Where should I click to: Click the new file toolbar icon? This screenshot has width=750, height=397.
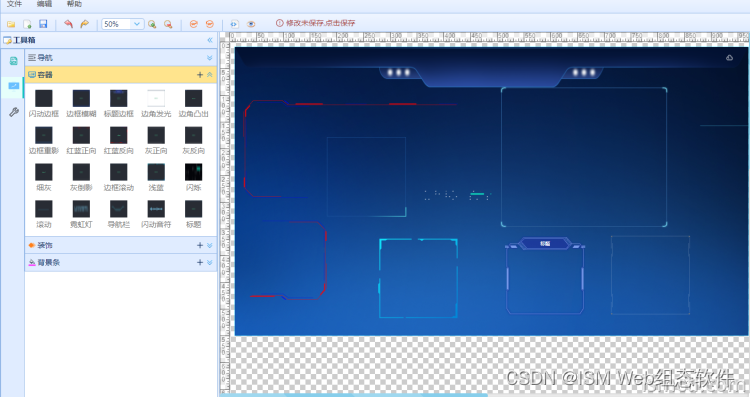(27, 24)
